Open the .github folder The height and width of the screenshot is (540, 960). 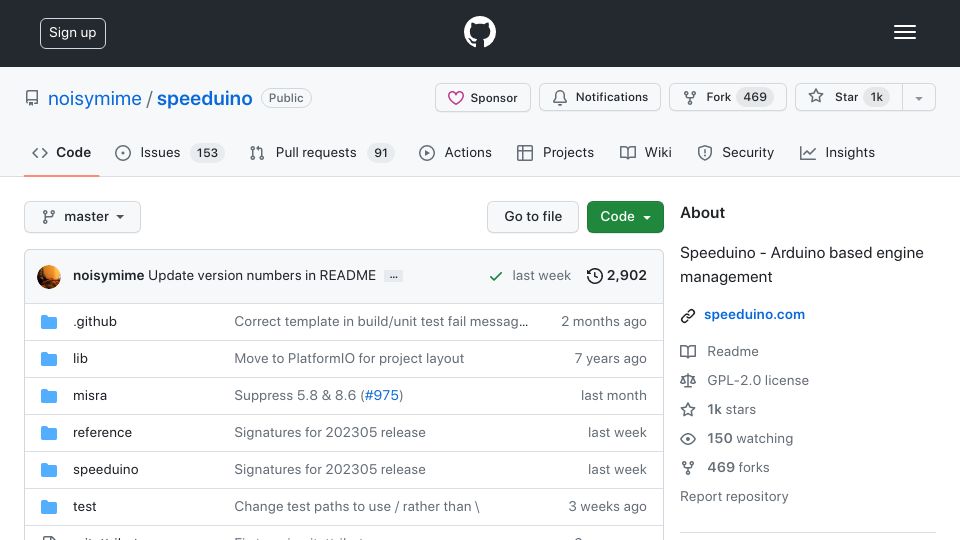click(95, 321)
